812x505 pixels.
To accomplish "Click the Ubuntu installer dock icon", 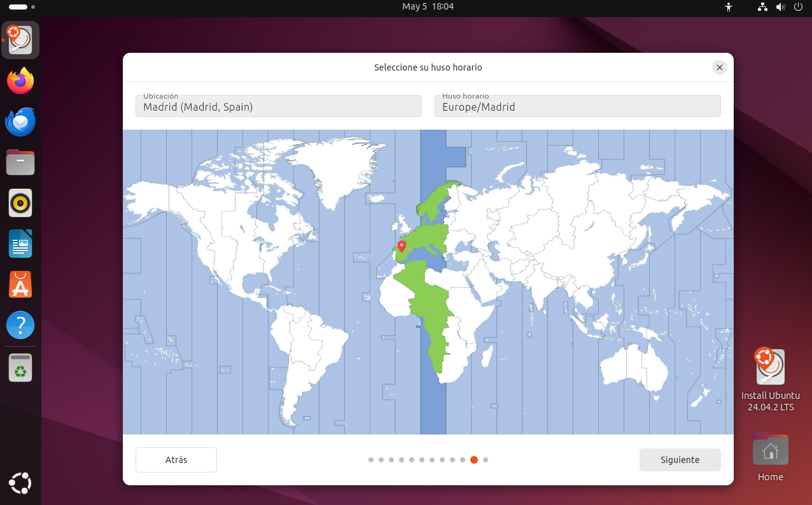I will [20, 41].
